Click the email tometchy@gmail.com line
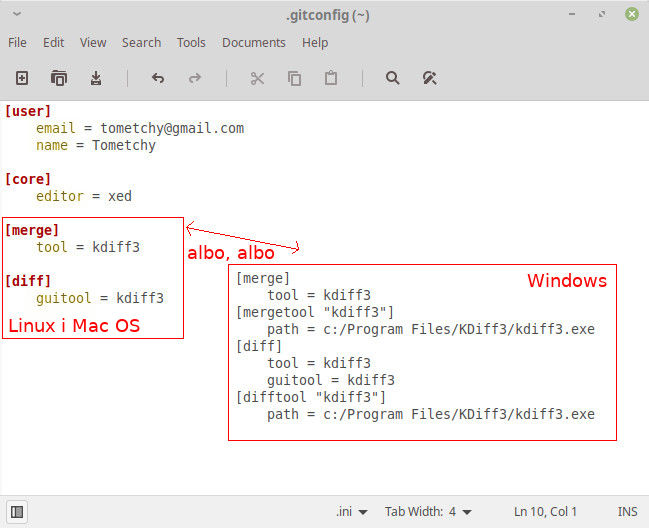This screenshot has width=649, height=528. click(x=140, y=128)
